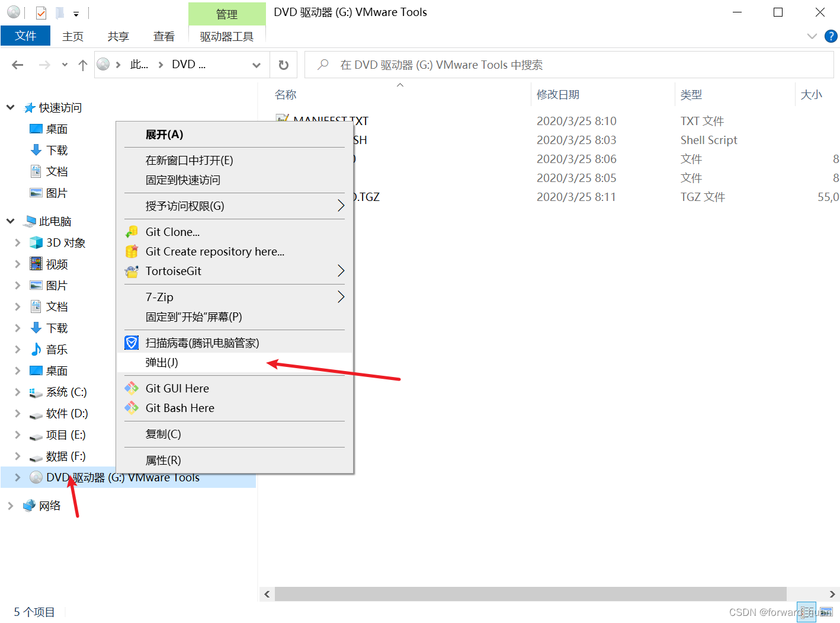Expand the 3D 对象 folder
This screenshot has width=840, height=623.
click(17, 242)
